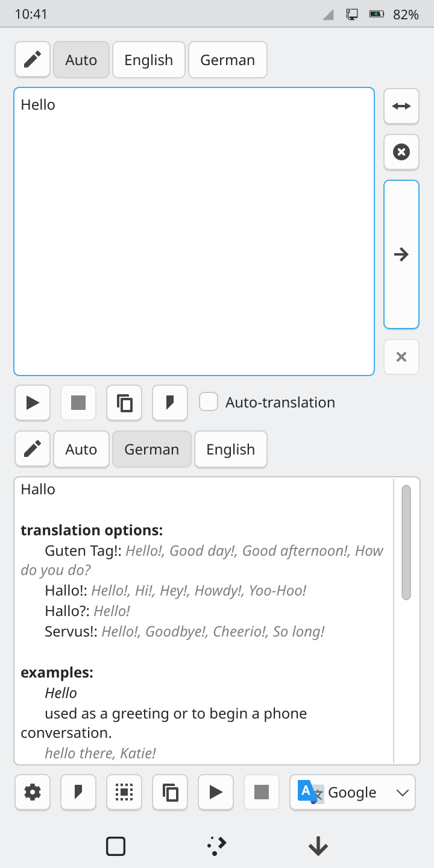Copy the source text to clipboard
The image size is (434, 868).
(x=124, y=403)
